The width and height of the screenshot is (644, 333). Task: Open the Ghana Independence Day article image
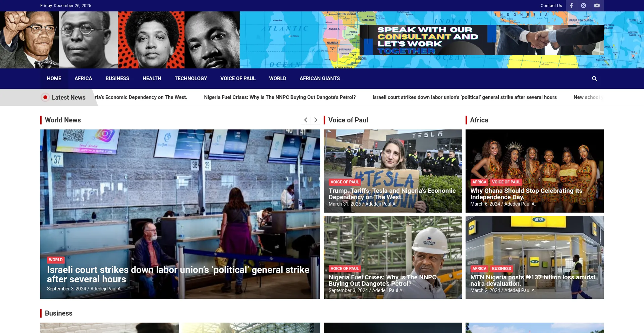coord(534,154)
